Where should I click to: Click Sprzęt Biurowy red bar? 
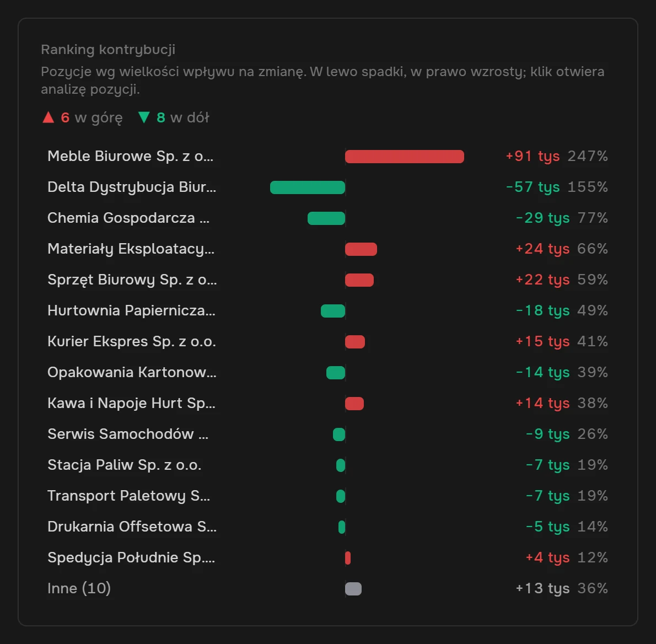click(x=359, y=280)
